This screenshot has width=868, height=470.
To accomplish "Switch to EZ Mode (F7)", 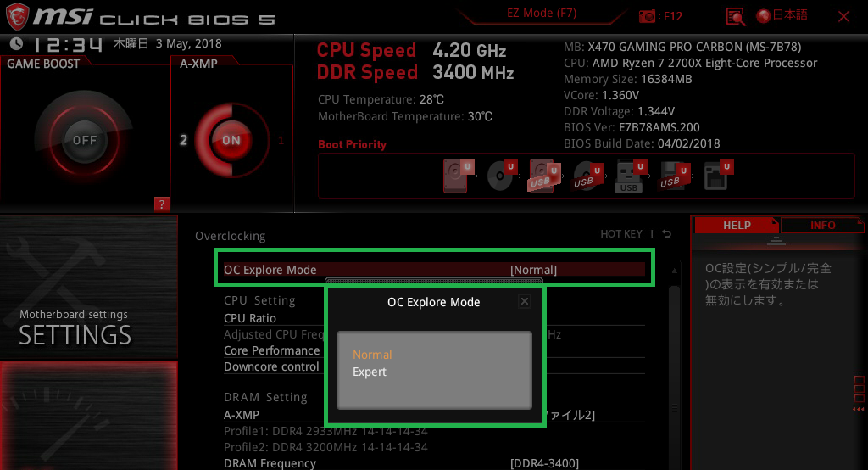I will pyautogui.click(x=542, y=13).
